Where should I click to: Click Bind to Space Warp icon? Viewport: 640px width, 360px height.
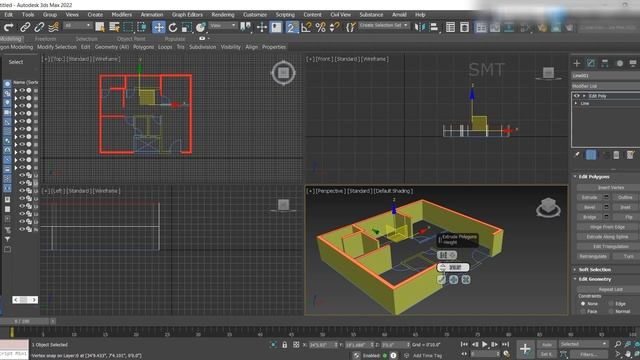(x=53, y=27)
